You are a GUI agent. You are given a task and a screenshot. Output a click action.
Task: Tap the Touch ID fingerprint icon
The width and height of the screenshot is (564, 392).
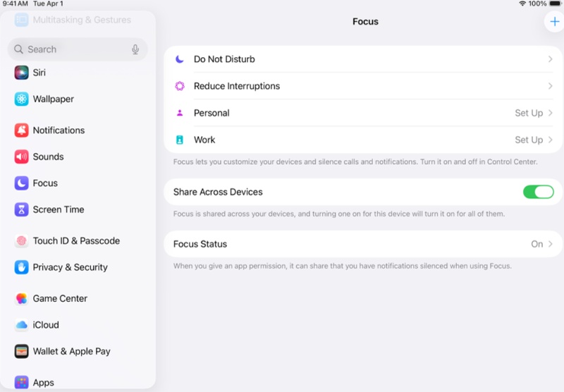[22, 240]
